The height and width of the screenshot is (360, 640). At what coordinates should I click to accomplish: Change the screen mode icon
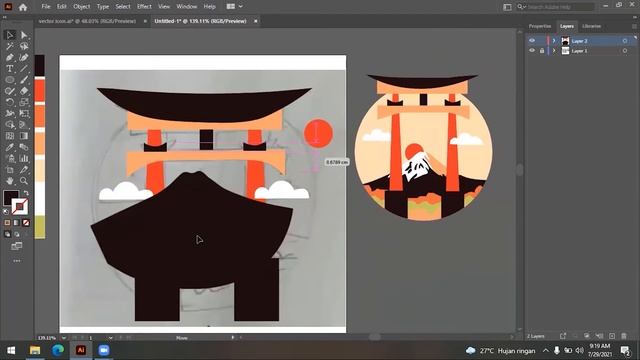coord(17,246)
